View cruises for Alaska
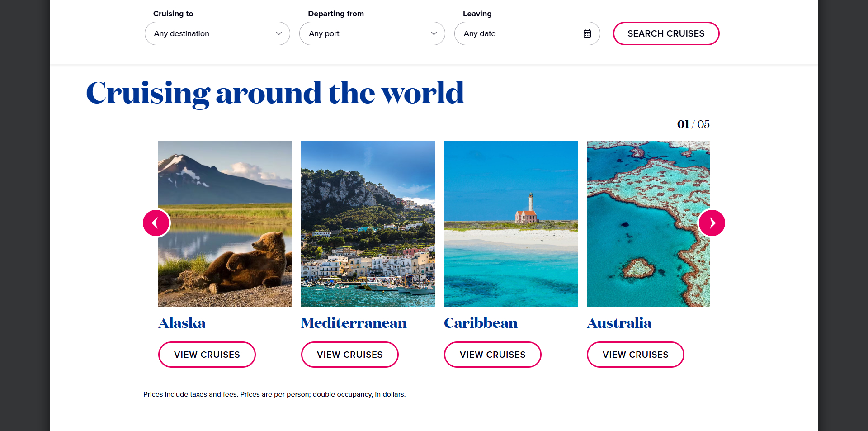The height and width of the screenshot is (431, 868). [x=207, y=354]
